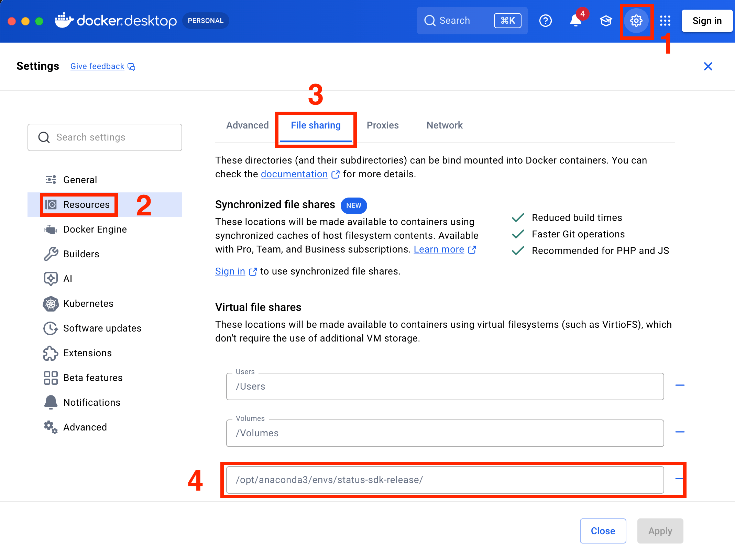Screen dimensions: 735x560
Task: Remove the /Users file share
Action: click(x=680, y=385)
